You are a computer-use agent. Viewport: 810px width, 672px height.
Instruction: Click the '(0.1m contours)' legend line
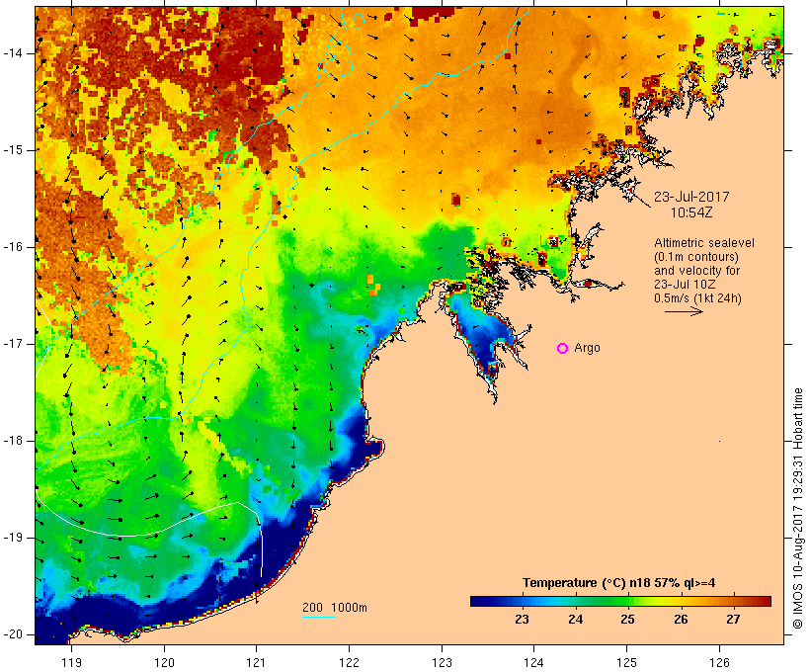tap(696, 257)
